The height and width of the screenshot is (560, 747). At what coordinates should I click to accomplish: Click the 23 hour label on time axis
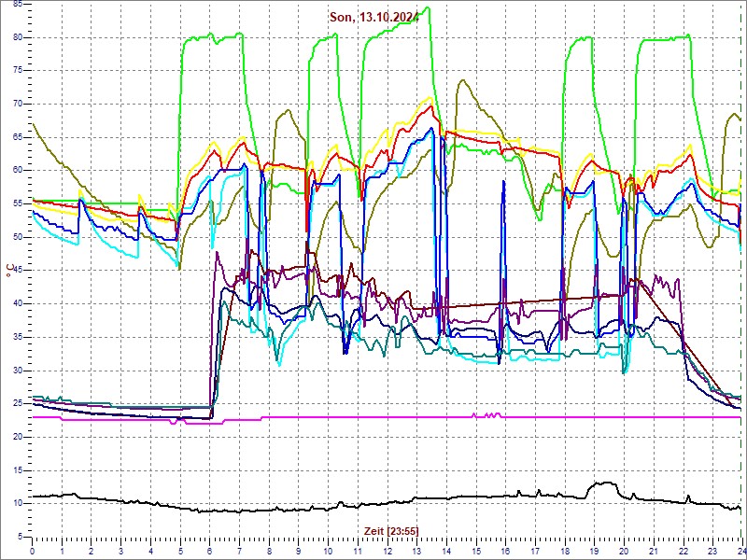tap(712, 551)
